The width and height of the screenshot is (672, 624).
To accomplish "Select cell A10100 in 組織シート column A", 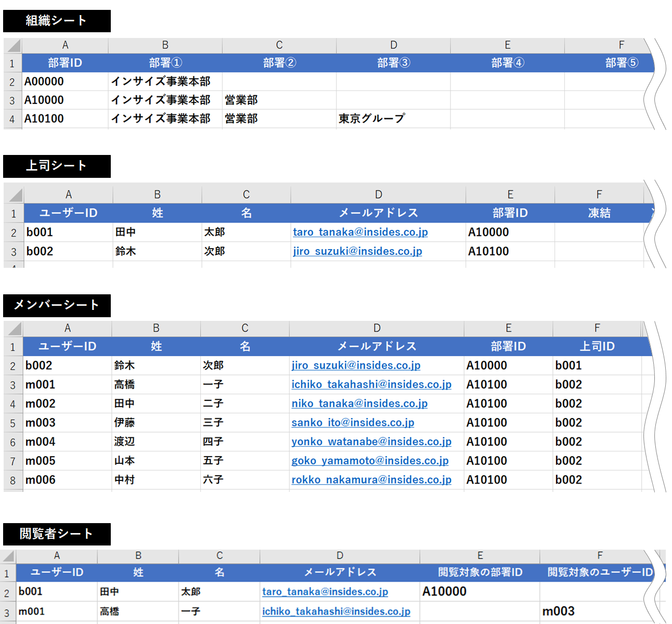I will (x=65, y=119).
